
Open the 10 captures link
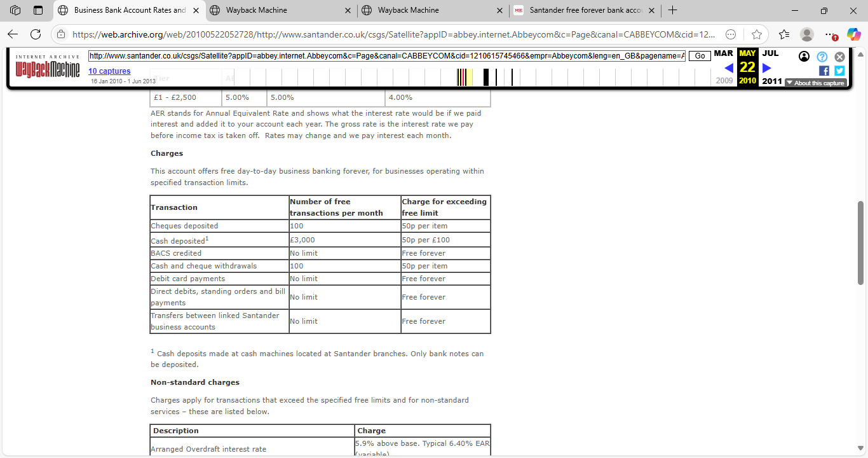(109, 71)
